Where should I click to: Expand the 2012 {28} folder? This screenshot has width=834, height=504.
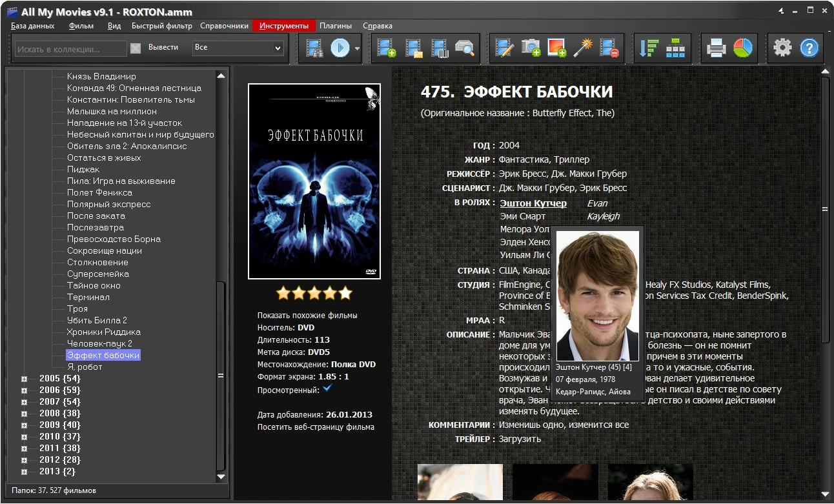pyautogui.click(x=24, y=460)
